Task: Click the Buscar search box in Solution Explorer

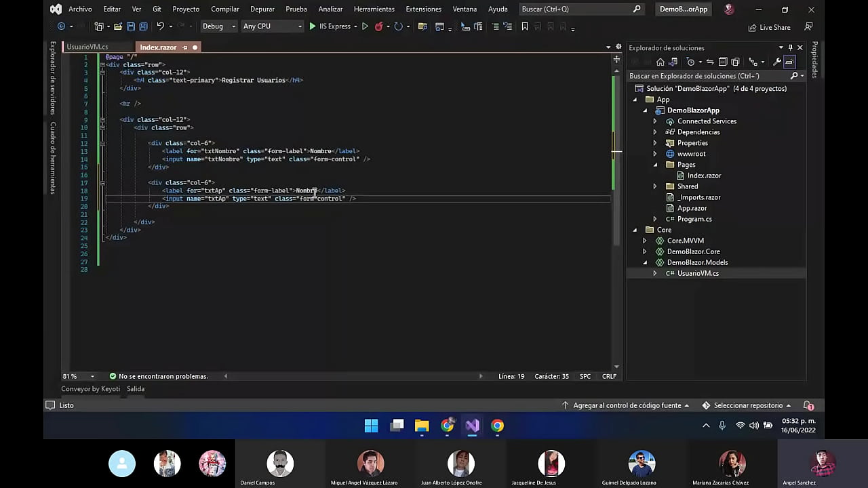Action: click(705, 76)
